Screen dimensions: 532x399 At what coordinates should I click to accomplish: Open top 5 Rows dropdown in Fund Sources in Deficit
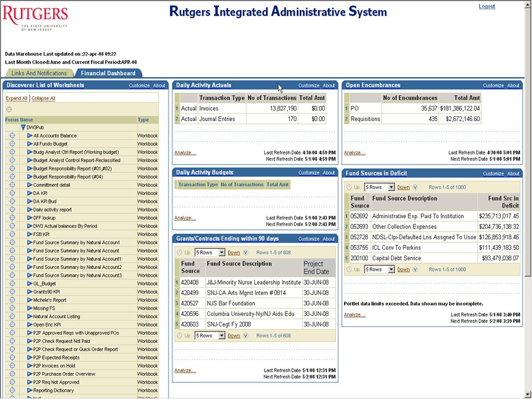[379, 187]
